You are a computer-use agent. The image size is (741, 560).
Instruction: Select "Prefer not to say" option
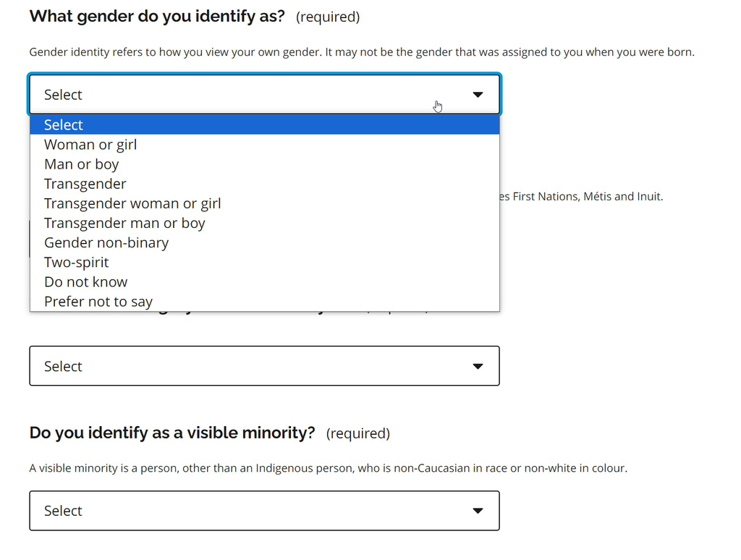tap(98, 301)
